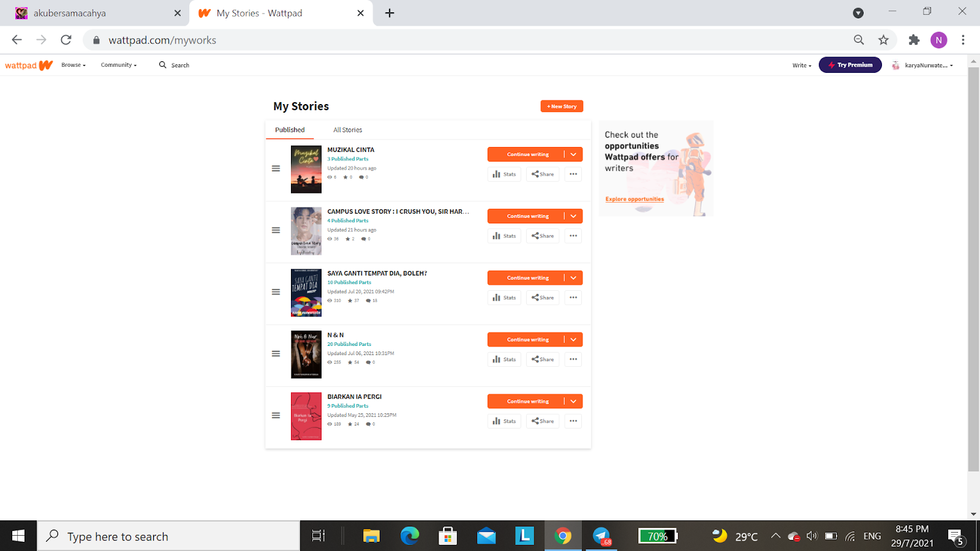Viewport: 980px width, 551px height.
Task: Open the Windows Start menu
Action: coord(18,536)
